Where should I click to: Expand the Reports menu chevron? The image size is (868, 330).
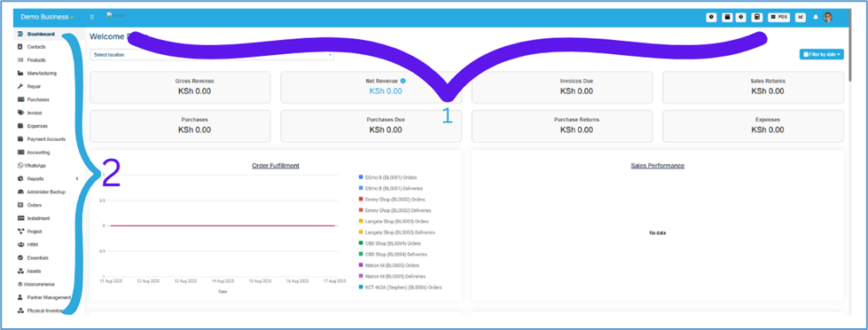click(x=77, y=178)
